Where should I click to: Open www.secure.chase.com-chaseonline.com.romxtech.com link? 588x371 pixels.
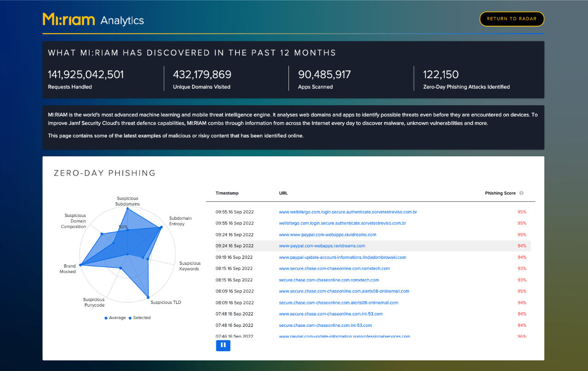coord(334,268)
